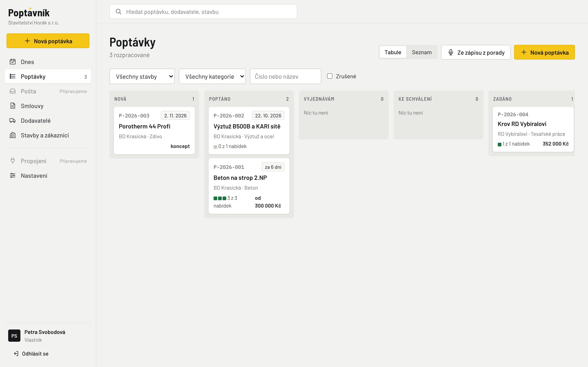The width and height of the screenshot is (588, 367).
Task: Click the sidebar Nová poptávka button
Action: pos(48,41)
